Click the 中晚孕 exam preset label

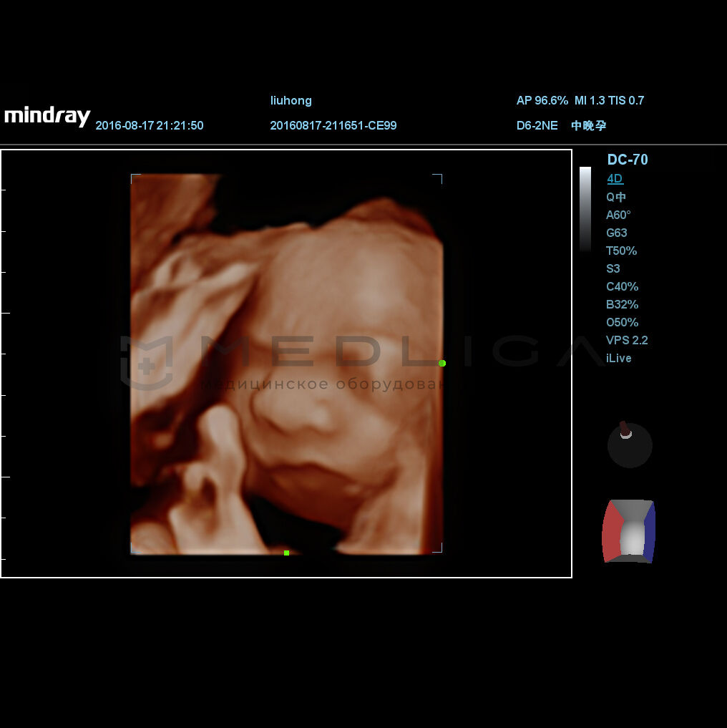pyautogui.click(x=589, y=126)
